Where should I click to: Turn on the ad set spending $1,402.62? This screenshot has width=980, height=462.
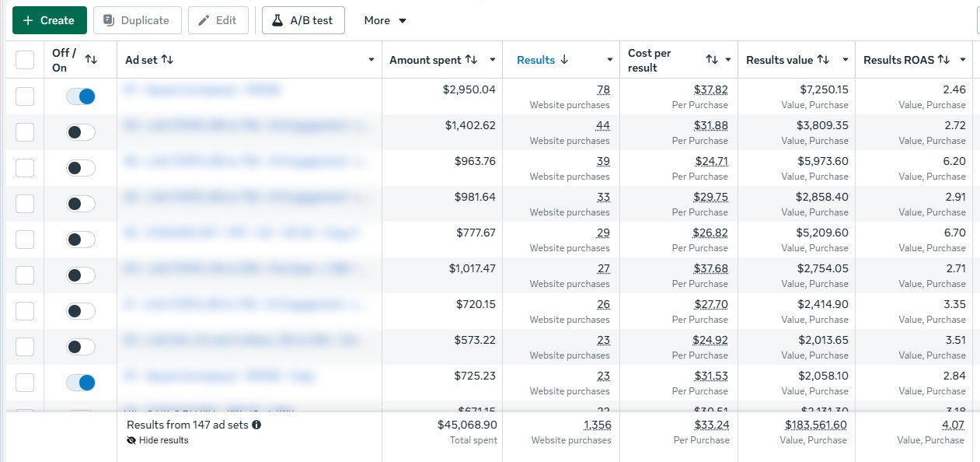point(81,132)
